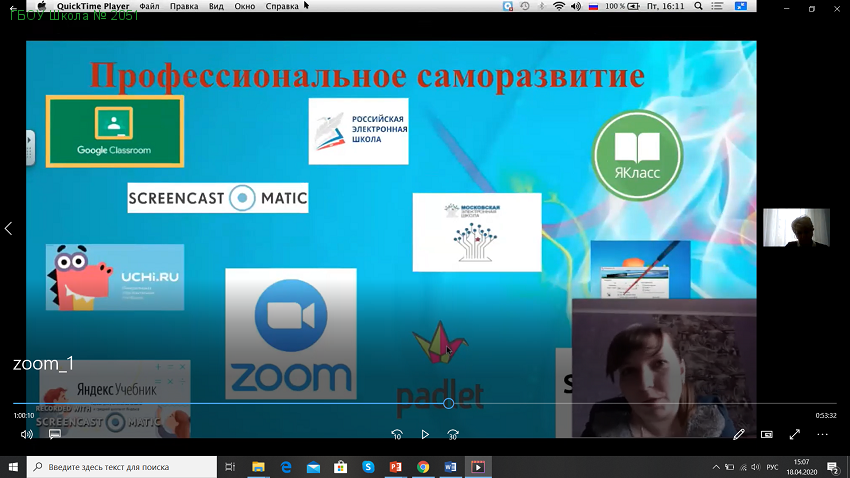Open the Windows tray volume control
Image resolution: width=850 pixels, height=478 pixels.
(x=756, y=467)
